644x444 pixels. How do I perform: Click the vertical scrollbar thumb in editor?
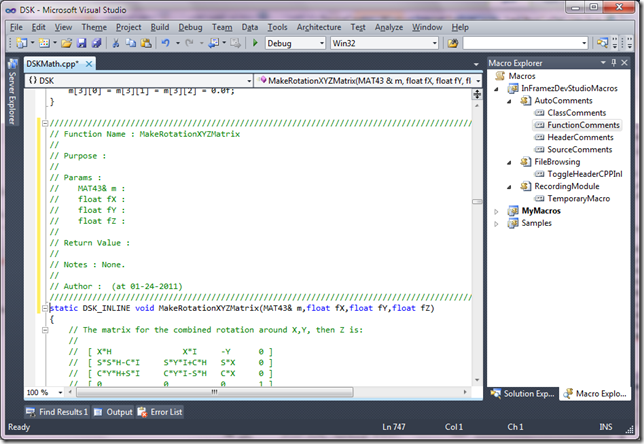[x=477, y=202]
